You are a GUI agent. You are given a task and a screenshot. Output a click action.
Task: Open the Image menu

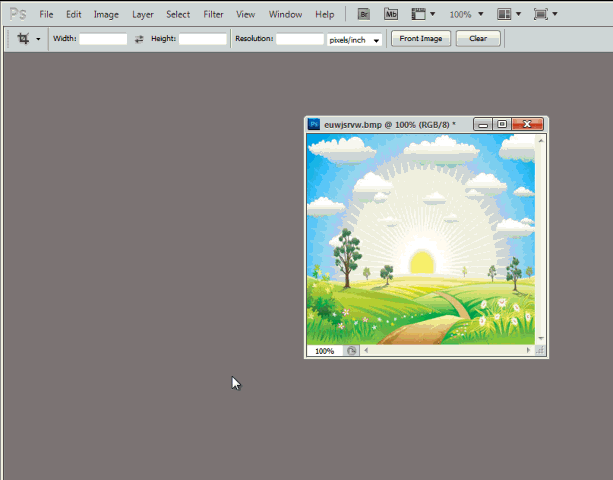[106, 15]
